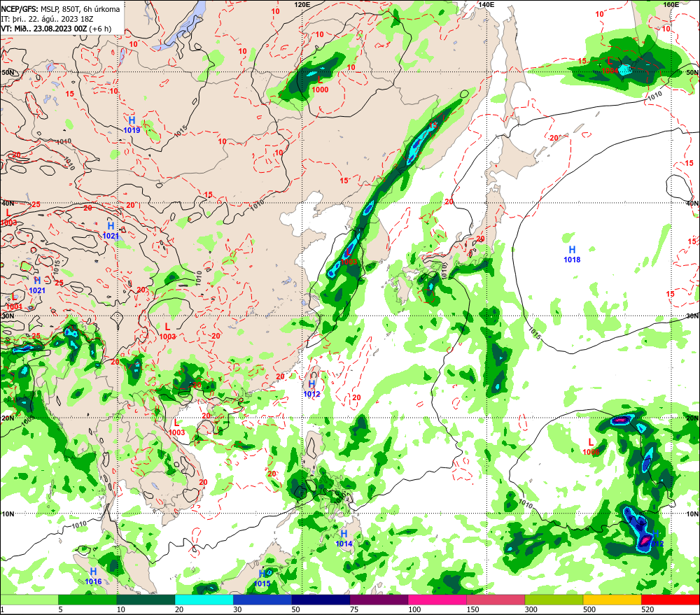Viewport: 700px width, 615px height.
Task: Click the L 1003 low over central China
Action: [x=167, y=331]
